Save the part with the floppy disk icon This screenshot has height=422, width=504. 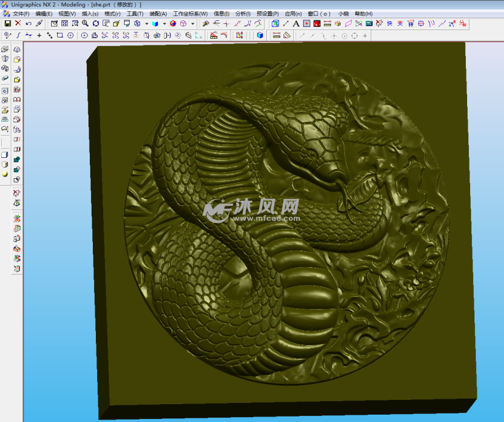tap(8, 23)
